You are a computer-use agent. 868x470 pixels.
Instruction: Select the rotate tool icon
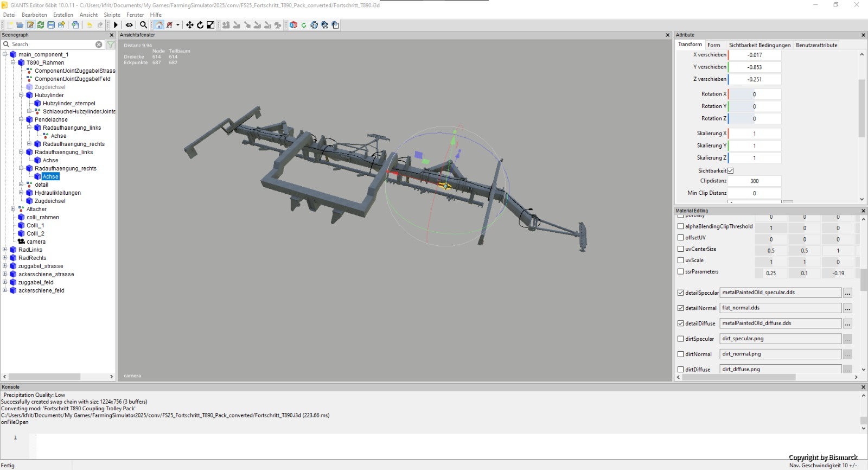200,25
